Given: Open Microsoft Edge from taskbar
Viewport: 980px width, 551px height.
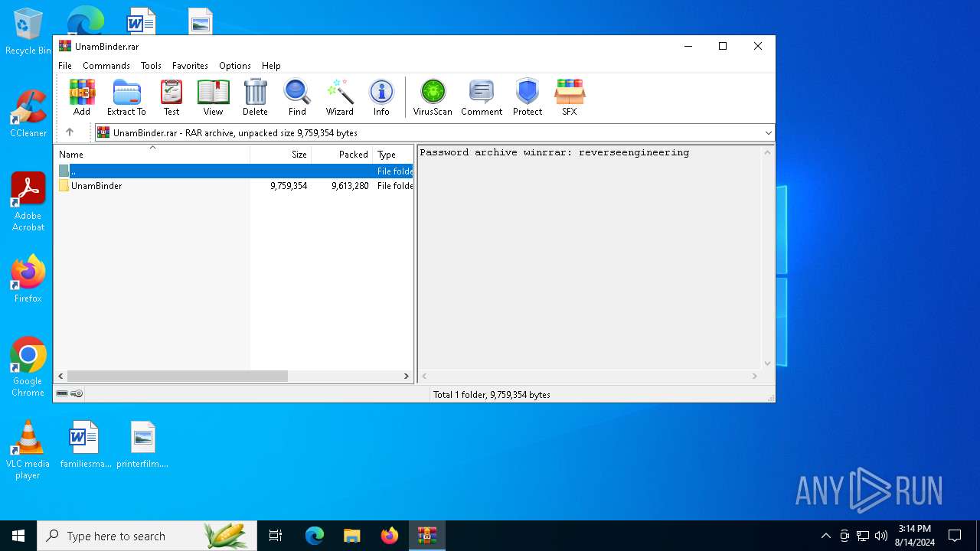Looking at the screenshot, I should click(x=314, y=536).
